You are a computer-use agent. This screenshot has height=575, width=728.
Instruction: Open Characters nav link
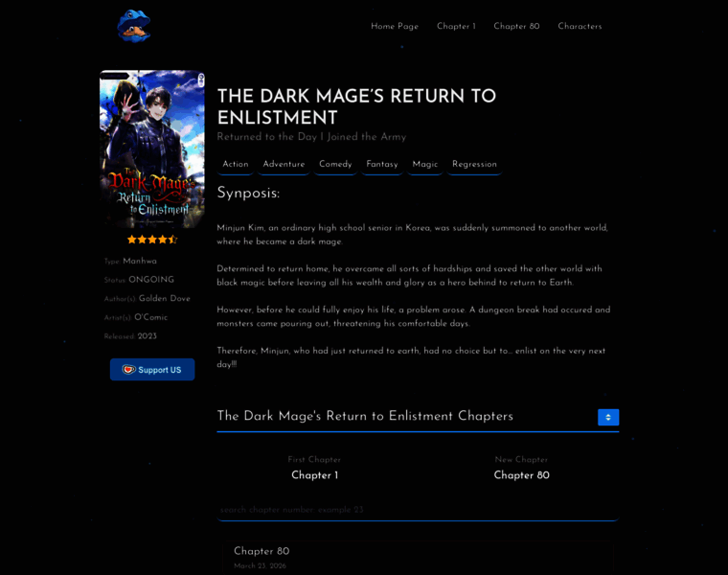580,27
